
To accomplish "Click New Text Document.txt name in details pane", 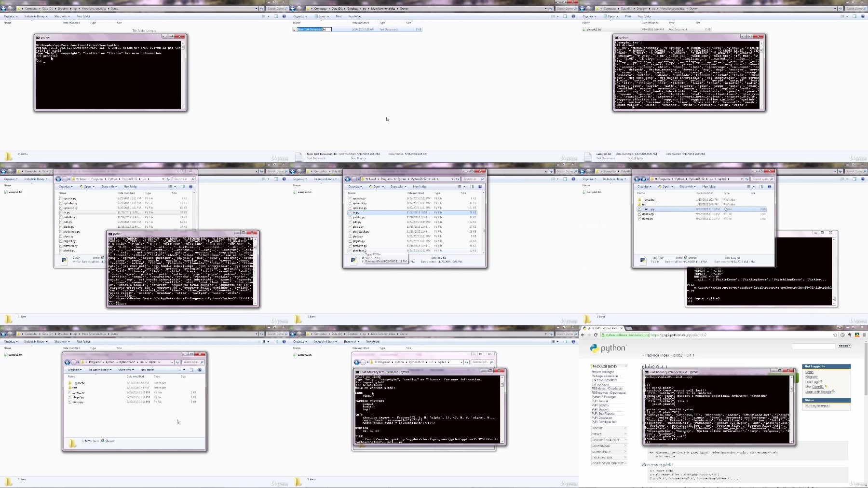I will [323, 154].
